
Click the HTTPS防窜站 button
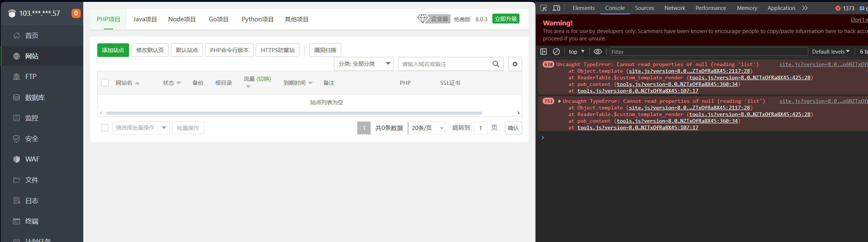coord(278,50)
